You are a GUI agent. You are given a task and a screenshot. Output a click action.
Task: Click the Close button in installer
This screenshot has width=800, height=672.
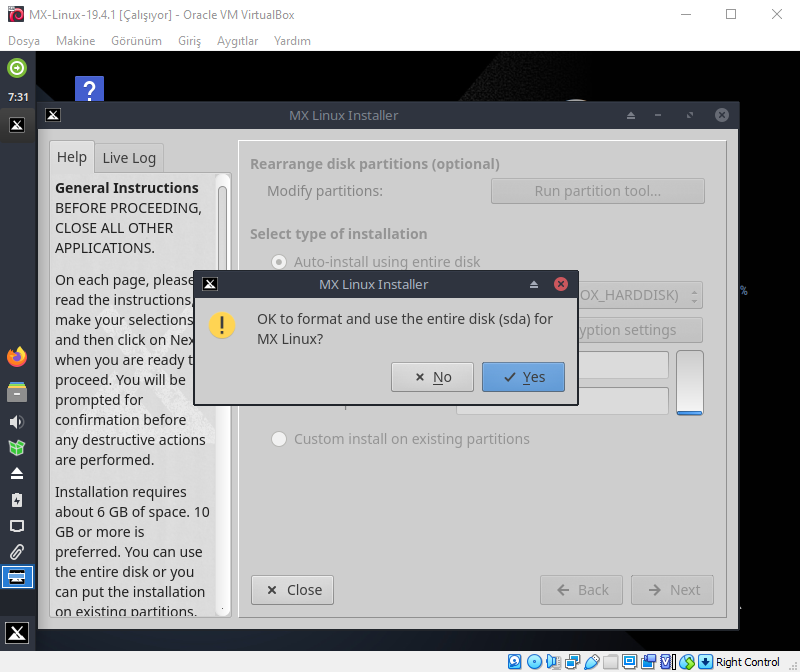292,590
